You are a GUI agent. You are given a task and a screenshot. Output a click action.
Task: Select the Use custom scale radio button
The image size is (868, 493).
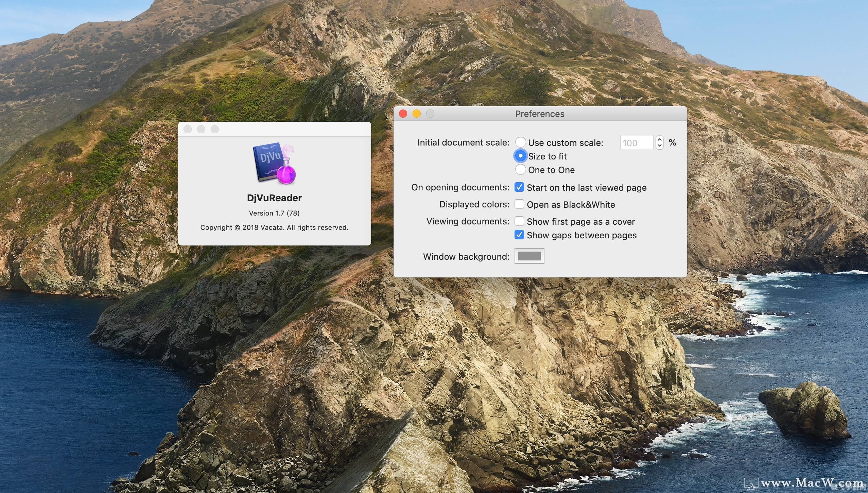(x=520, y=142)
